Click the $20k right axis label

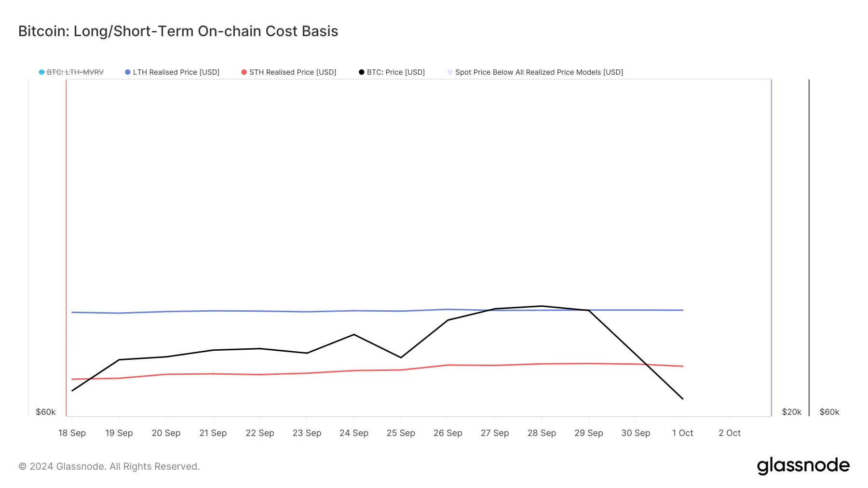tap(791, 412)
